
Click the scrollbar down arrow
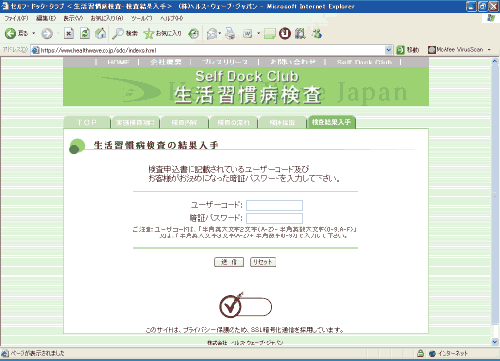[x=495, y=342]
